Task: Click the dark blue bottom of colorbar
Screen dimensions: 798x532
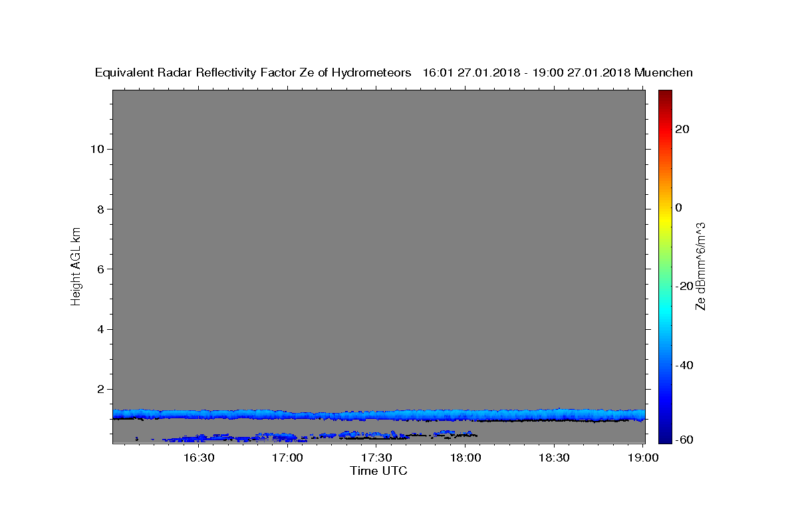Action: pyautogui.click(x=665, y=436)
